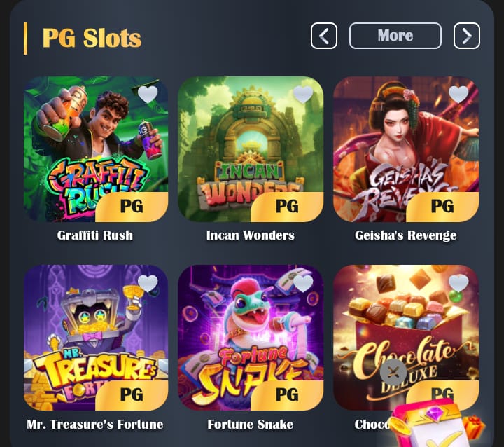Screen dimensions: 504x447
Task: Go to next PG Slots page arrow
Action: click(x=467, y=36)
